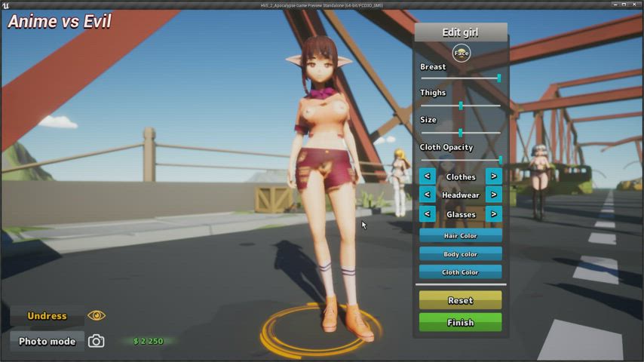Select previous Clothes option
The height and width of the screenshot is (362, 644).
click(x=427, y=176)
